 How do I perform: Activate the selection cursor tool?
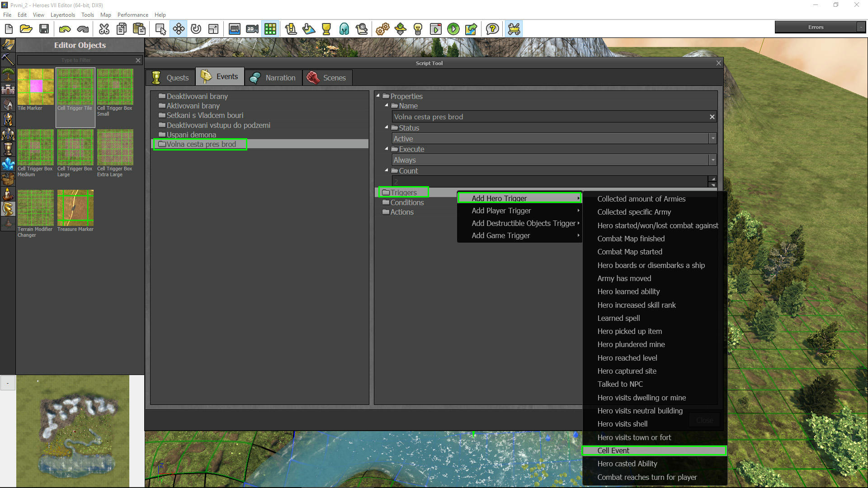[x=160, y=29]
